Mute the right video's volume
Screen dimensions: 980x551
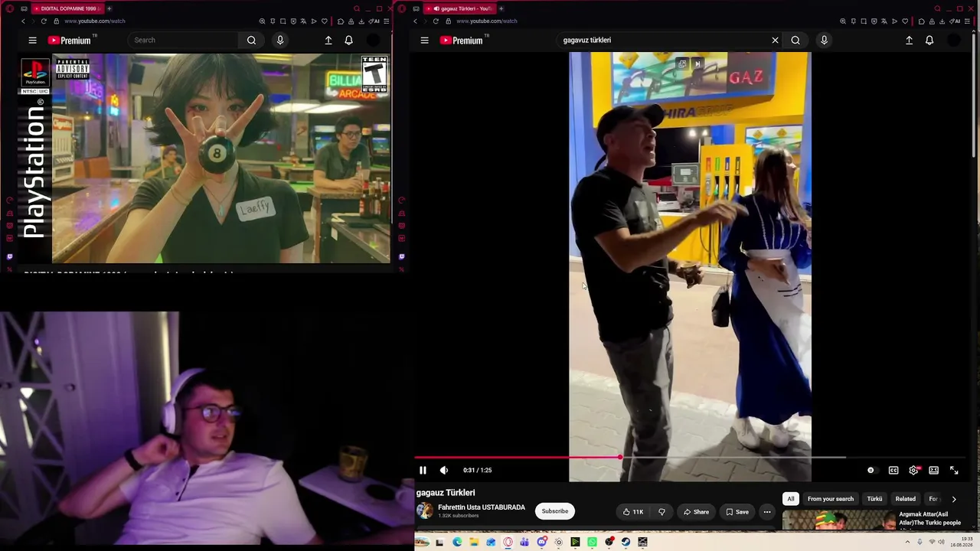[x=444, y=470]
